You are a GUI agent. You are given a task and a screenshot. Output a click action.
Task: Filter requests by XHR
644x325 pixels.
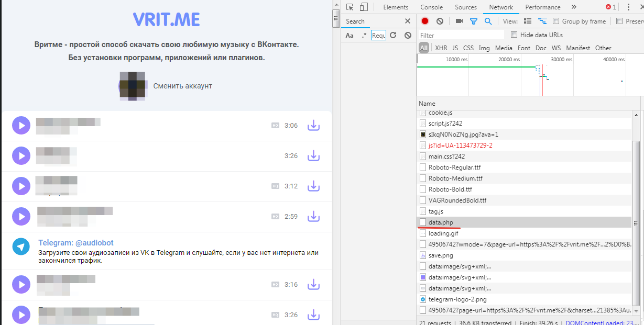[441, 48]
